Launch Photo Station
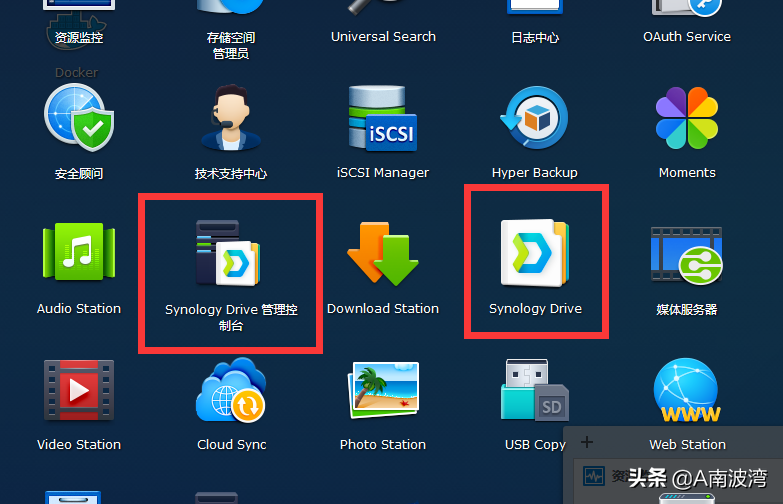This screenshot has width=783, height=504. click(x=383, y=390)
